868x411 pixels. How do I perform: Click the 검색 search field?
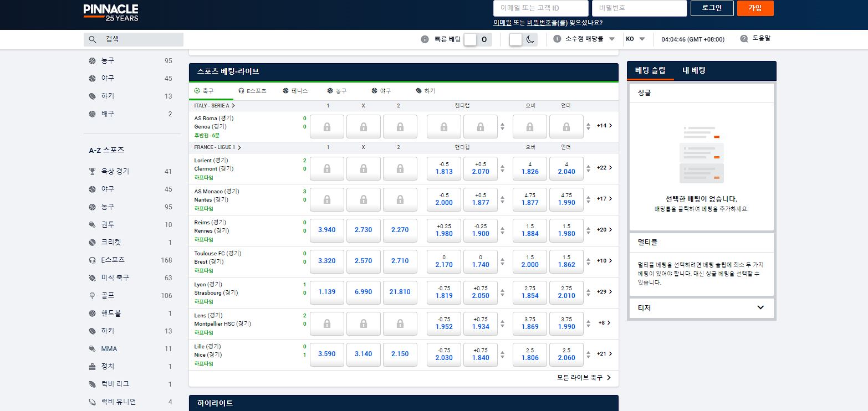point(134,39)
